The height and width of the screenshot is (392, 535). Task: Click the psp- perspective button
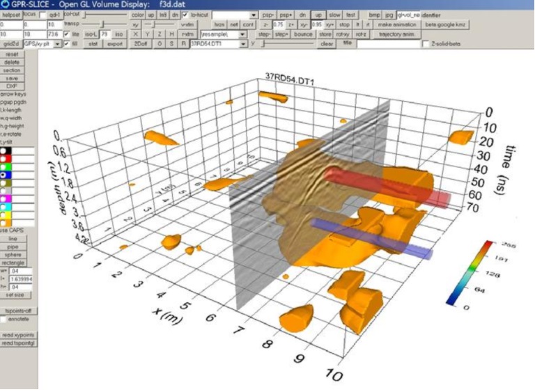pyautogui.click(x=267, y=15)
